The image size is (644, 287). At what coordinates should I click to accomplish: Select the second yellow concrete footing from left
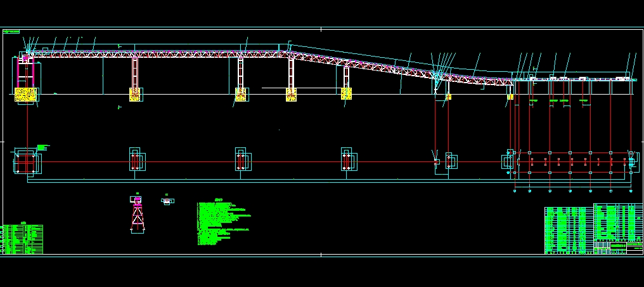pyautogui.click(x=135, y=95)
